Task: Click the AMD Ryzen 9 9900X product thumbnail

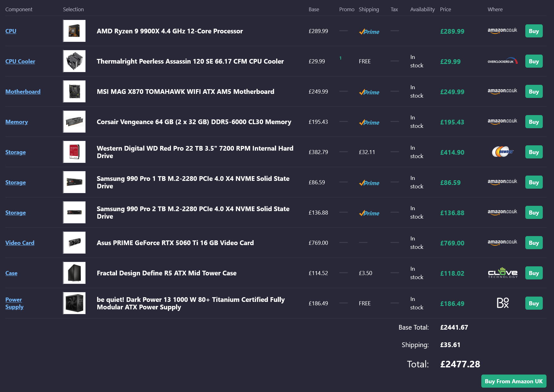Action: pyautogui.click(x=74, y=31)
